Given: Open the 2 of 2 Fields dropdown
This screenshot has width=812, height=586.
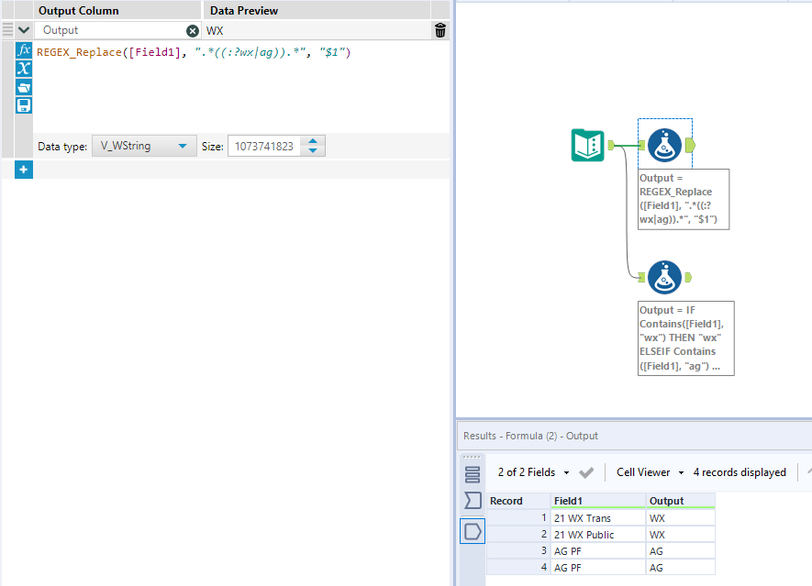Looking at the screenshot, I should click(x=533, y=472).
